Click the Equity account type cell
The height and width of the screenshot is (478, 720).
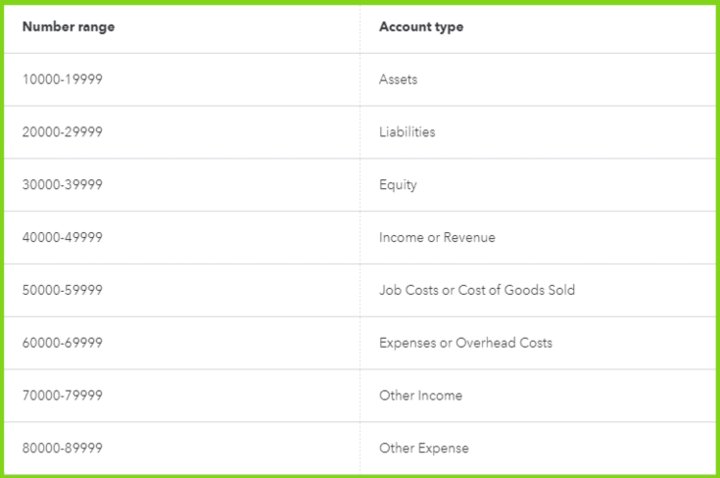click(x=398, y=185)
